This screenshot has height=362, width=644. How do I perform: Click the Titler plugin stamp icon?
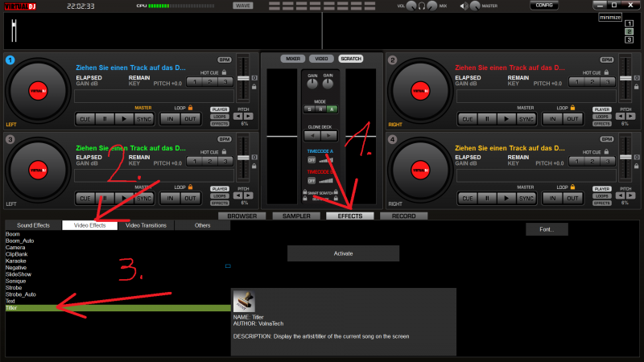point(244,301)
